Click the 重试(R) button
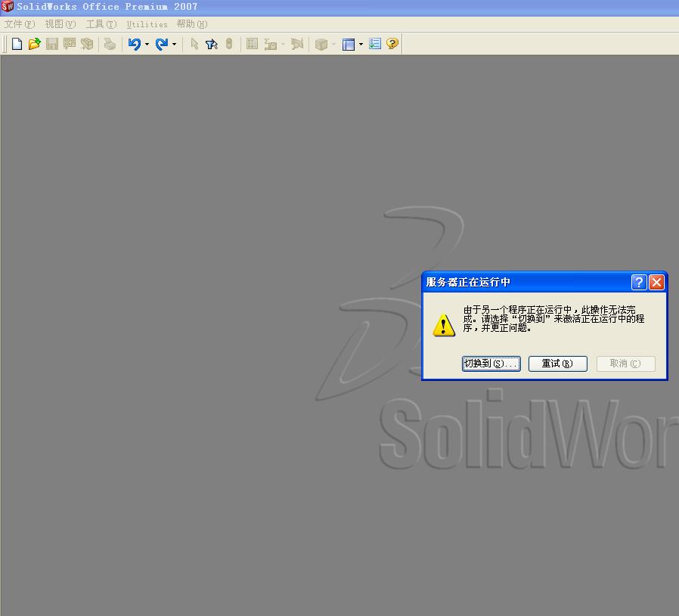The image size is (679, 616). click(x=558, y=364)
